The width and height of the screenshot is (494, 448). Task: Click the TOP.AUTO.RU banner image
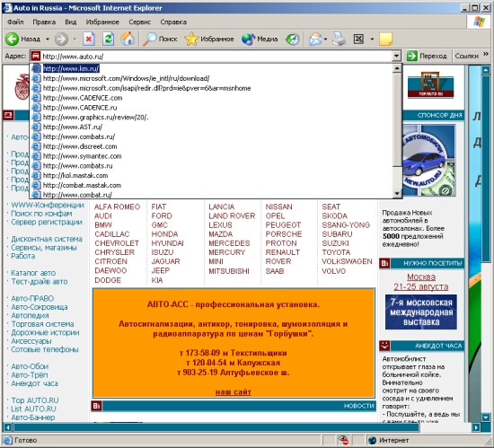pyautogui.click(x=430, y=84)
